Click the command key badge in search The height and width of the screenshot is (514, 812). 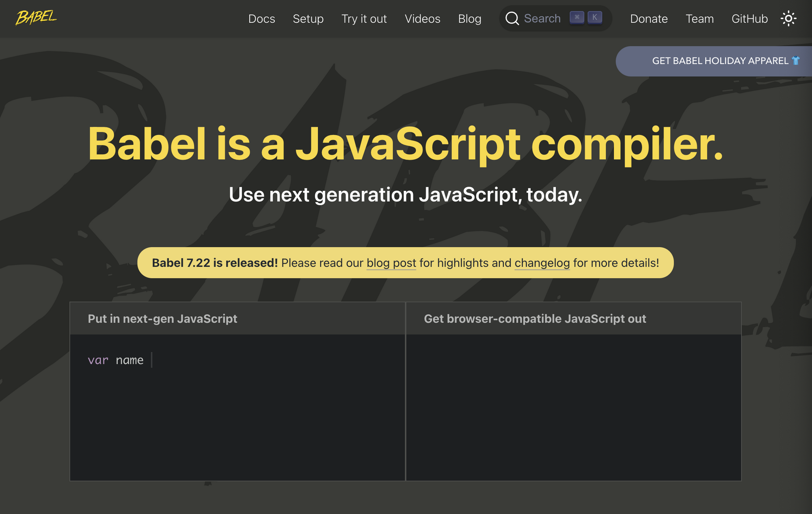[577, 17]
